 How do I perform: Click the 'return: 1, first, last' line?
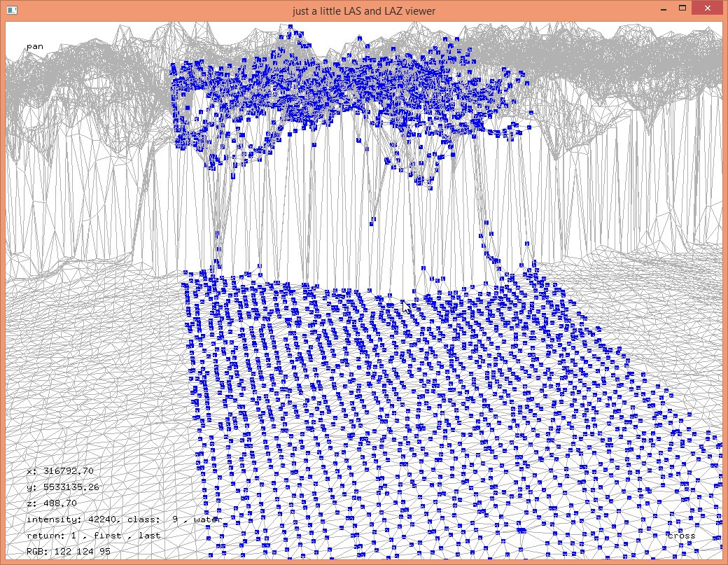(93, 536)
